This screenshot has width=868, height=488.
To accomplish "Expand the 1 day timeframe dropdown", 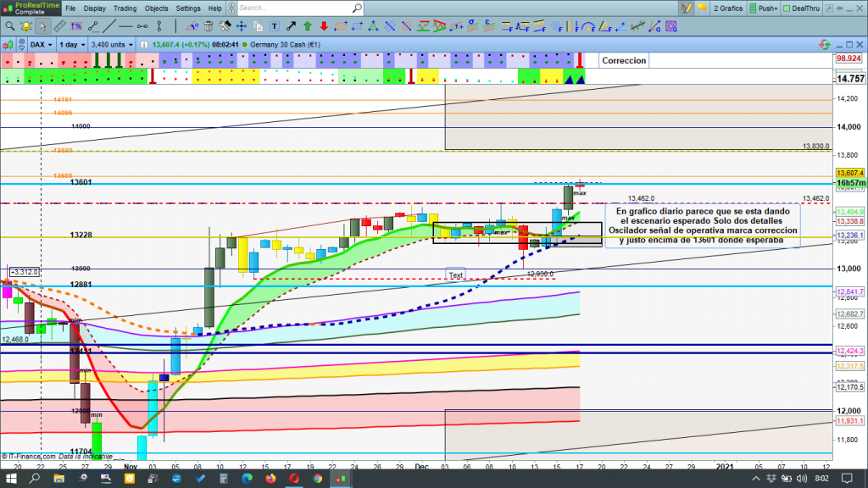I will pyautogui.click(x=71, y=44).
